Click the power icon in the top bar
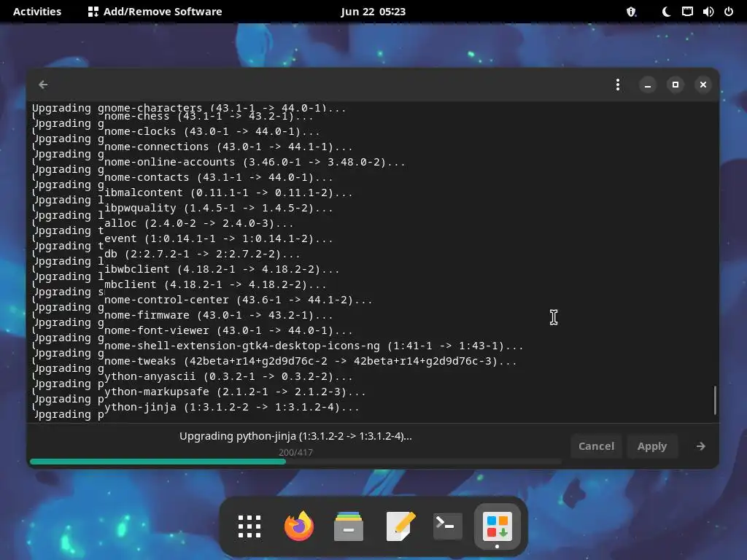Screen dimensions: 747x560 [729, 12]
